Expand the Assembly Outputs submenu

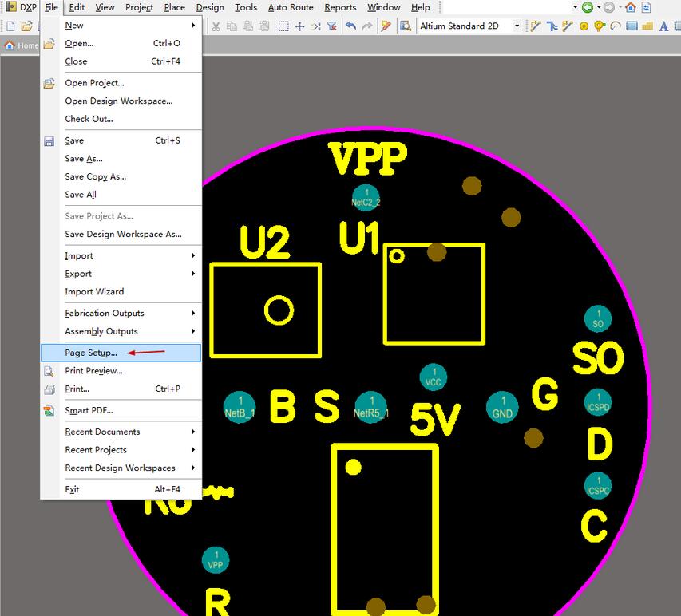[x=121, y=331]
